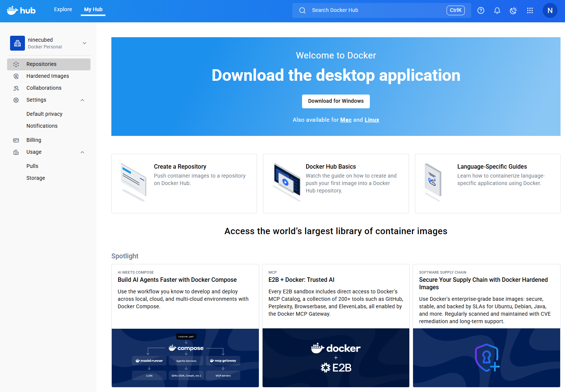Expand the ninecubed account switcher dropdown

(x=85, y=43)
